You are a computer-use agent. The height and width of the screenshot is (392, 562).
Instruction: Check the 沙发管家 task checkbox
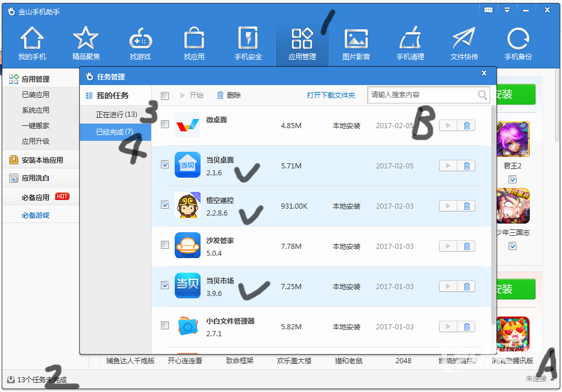pos(165,245)
